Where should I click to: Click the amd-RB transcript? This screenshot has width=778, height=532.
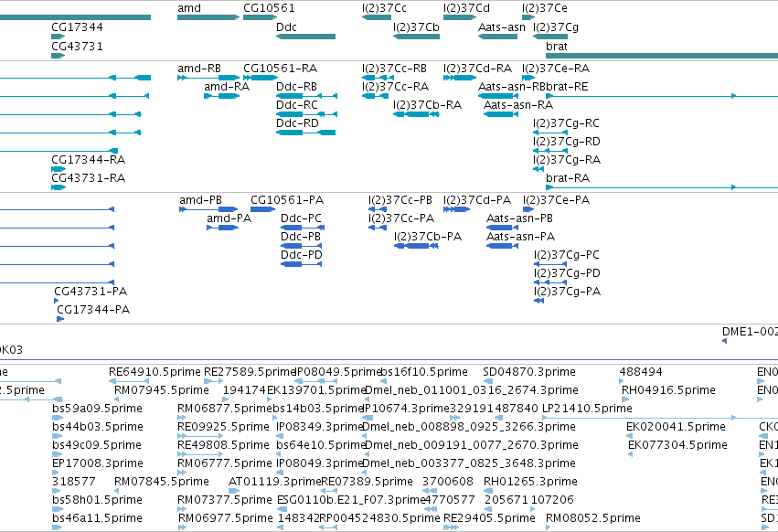(x=208, y=78)
